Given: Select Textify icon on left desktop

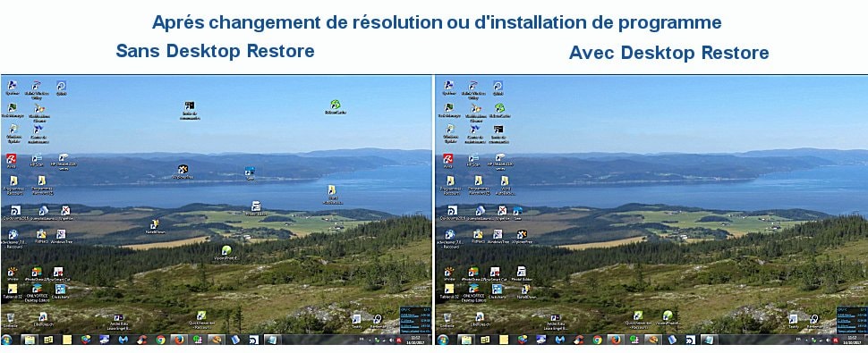Looking at the screenshot, I should click(x=356, y=321).
